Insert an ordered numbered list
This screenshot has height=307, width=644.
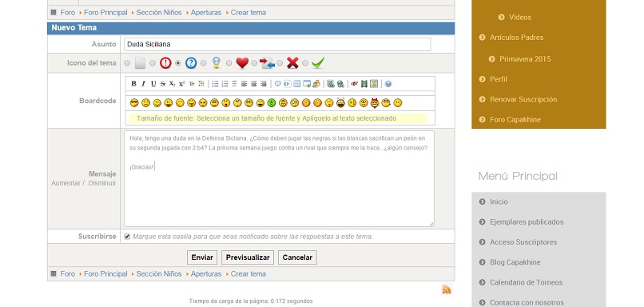click(x=225, y=84)
